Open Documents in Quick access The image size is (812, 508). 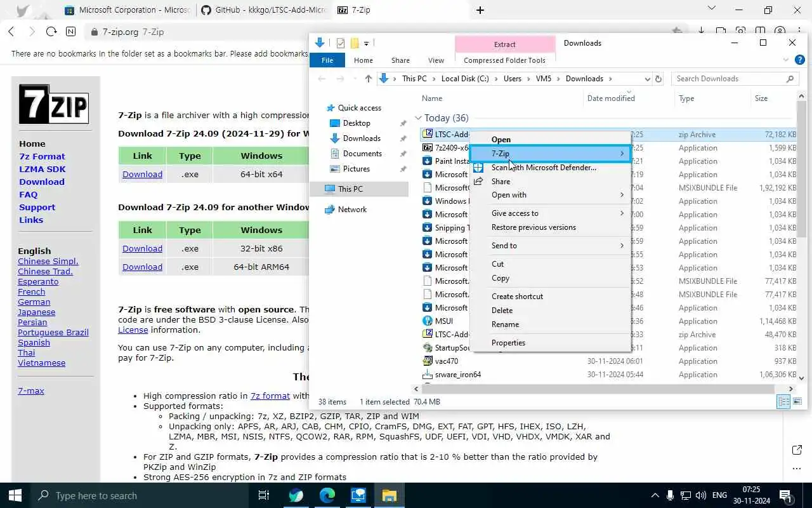pos(362,154)
